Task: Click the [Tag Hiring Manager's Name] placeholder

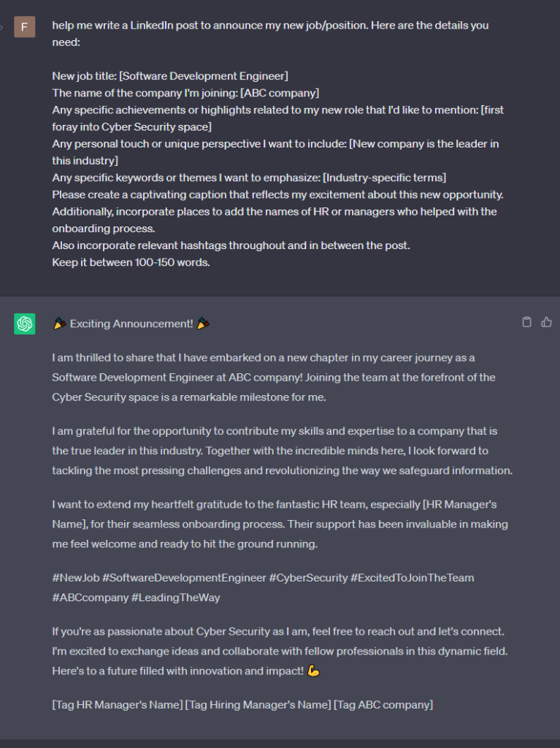Action: (x=258, y=705)
